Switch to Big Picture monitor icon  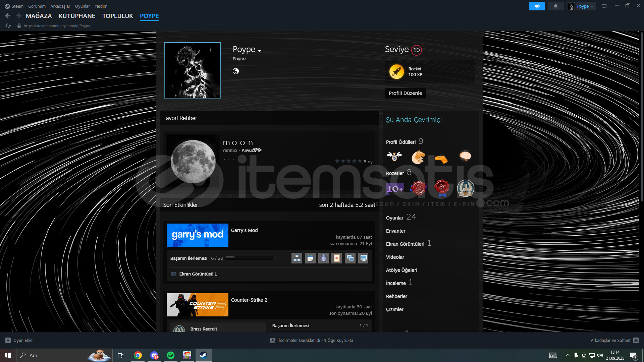[x=604, y=6]
